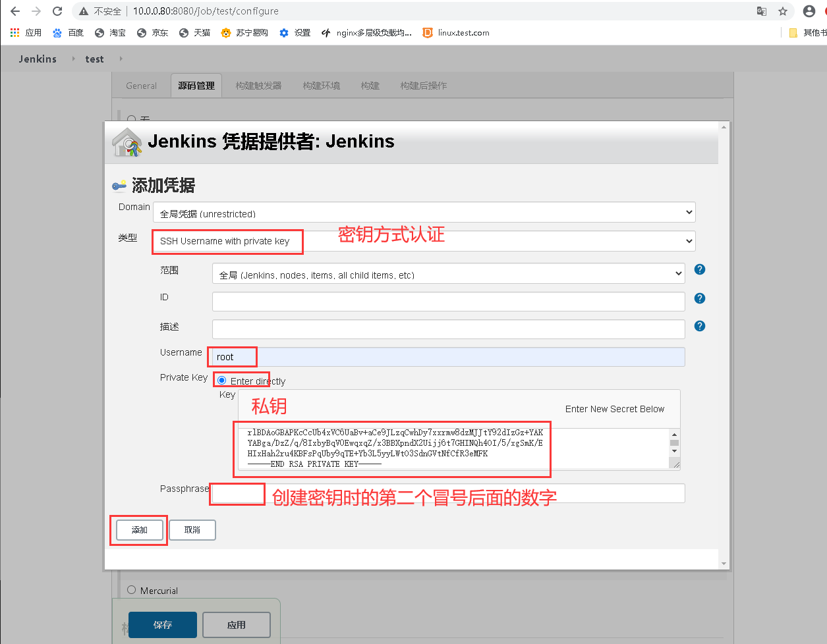Click the ID input field
This screenshot has width=827, height=644.
click(x=449, y=302)
